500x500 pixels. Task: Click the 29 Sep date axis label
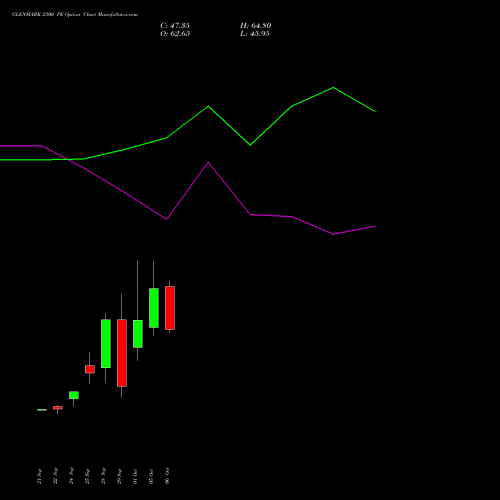119,476
